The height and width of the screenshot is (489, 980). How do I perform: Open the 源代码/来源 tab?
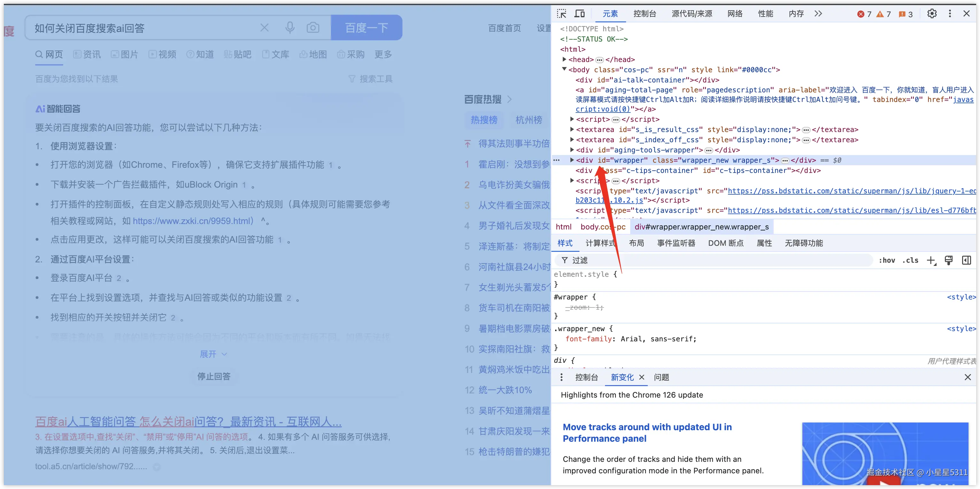692,14
